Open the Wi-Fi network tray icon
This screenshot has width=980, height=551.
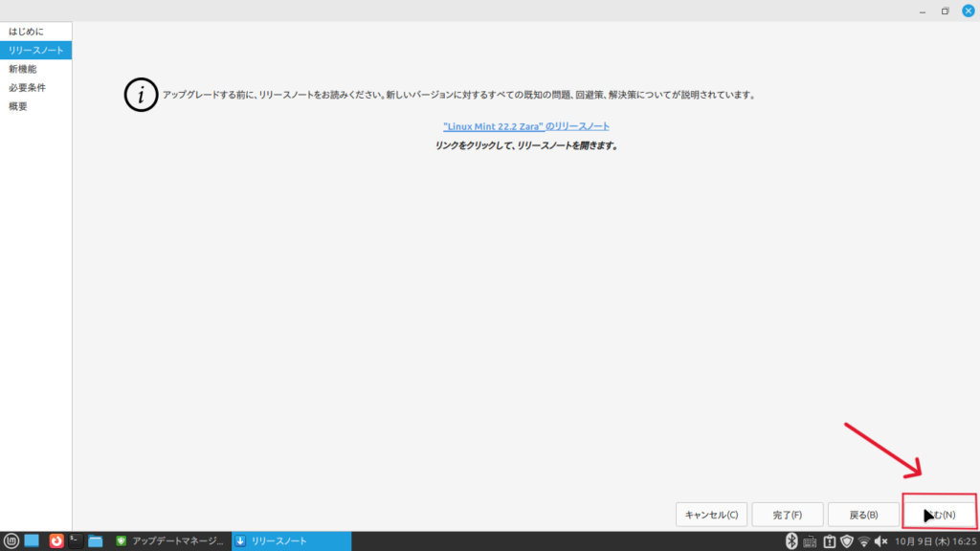[864, 540]
